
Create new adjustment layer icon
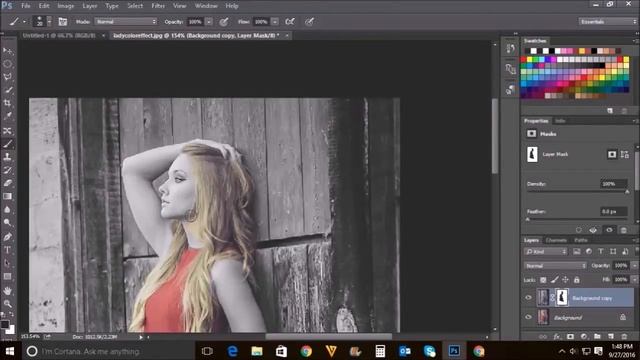[584, 336]
